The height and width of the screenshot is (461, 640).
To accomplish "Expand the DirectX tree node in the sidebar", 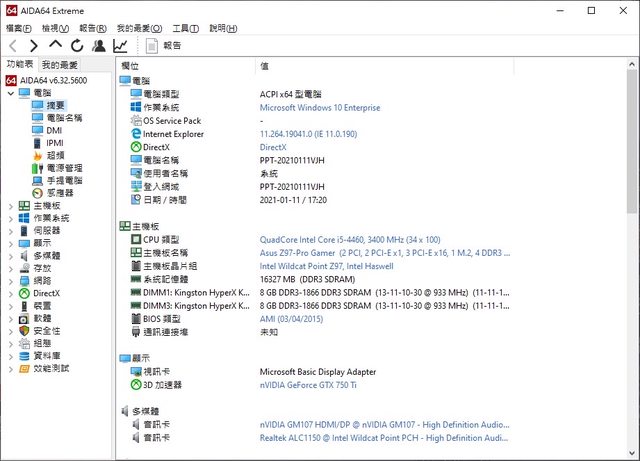I will [11, 294].
